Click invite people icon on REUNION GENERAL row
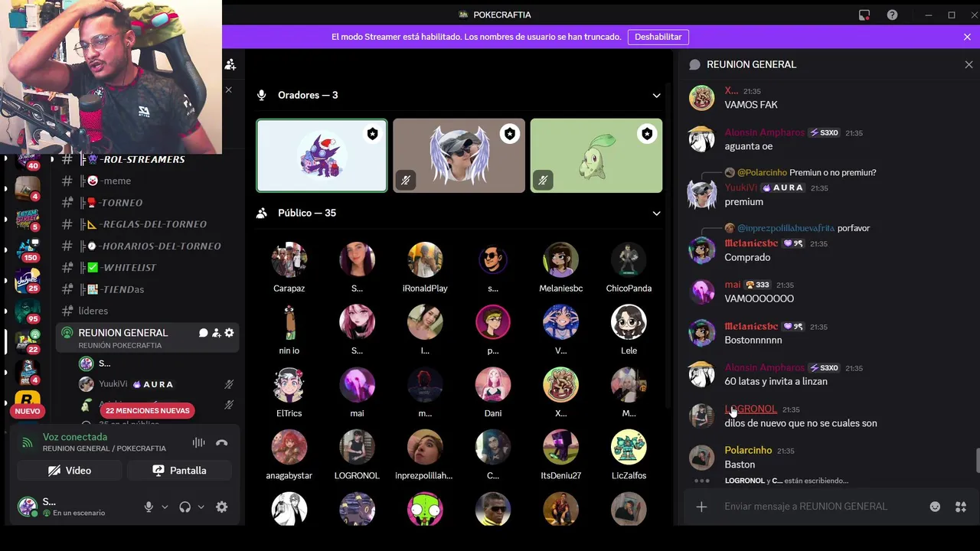The width and height of the screenshot is (980, 551). [216, 333]
